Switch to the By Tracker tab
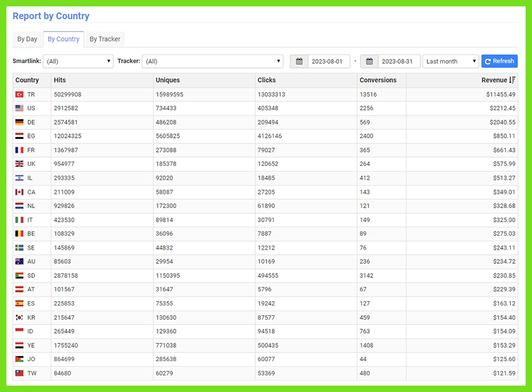Screen dimensions: 532x392 coord(104,39)
